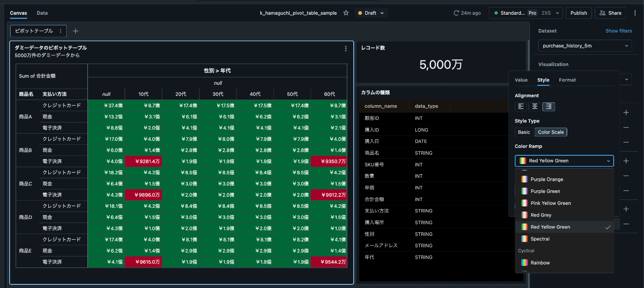This screenshot has height=288, width=644.
Task: Click the レコード数 widget title
Action: pos(373,48)
